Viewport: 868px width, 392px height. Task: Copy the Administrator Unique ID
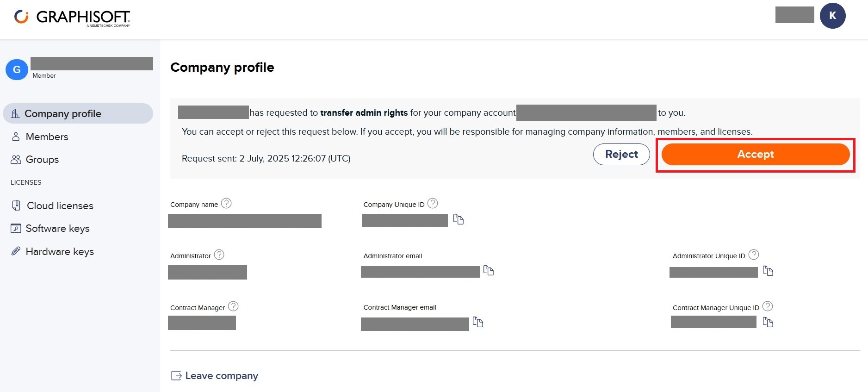point(768,271)
